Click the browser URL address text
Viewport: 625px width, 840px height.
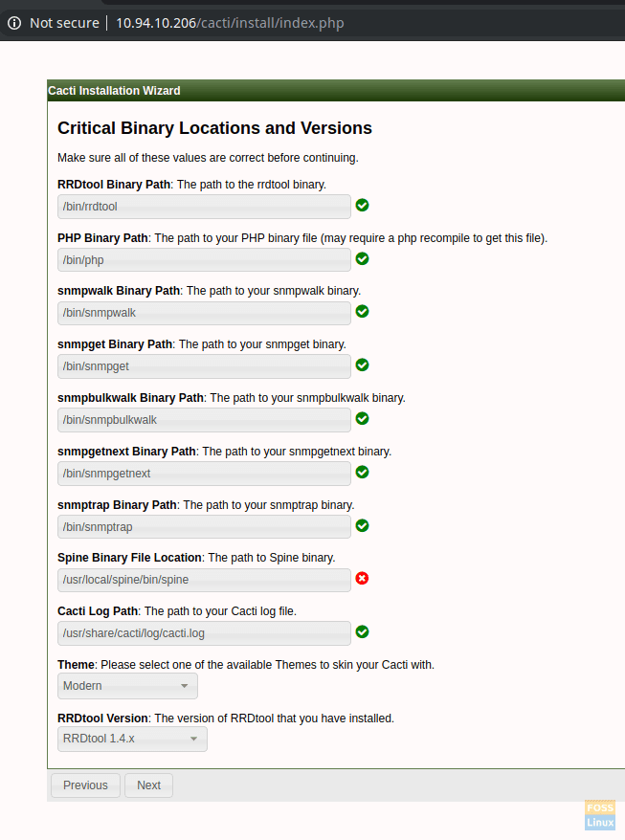click(x=230, y=23)
